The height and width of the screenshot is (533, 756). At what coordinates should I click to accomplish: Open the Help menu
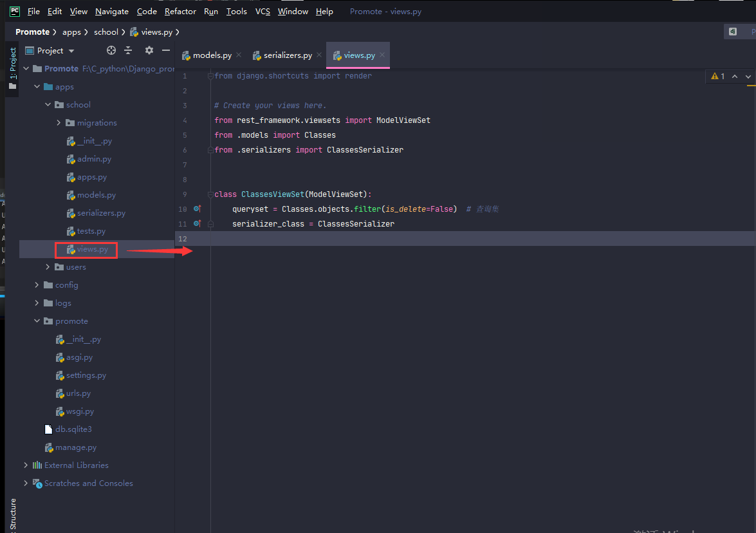click(324, 11)
